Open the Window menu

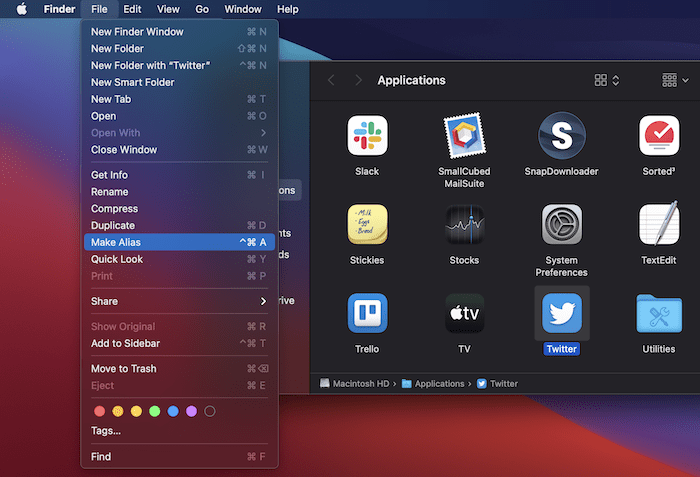(243, 9)
